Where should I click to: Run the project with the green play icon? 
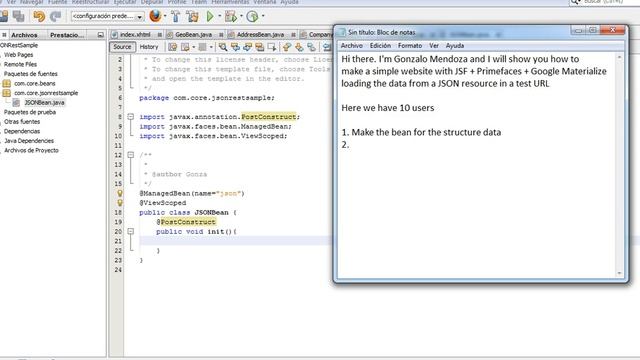[x=210, y=16]
